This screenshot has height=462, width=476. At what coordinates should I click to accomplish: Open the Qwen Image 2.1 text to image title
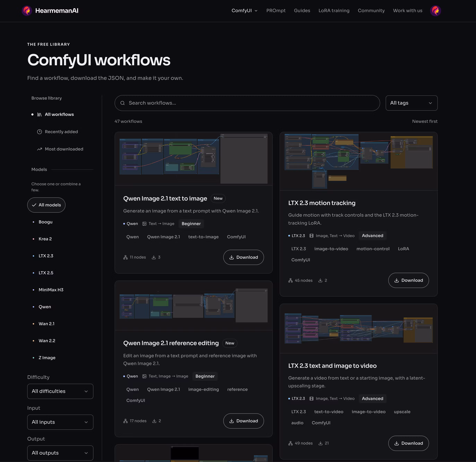(165, 198)
